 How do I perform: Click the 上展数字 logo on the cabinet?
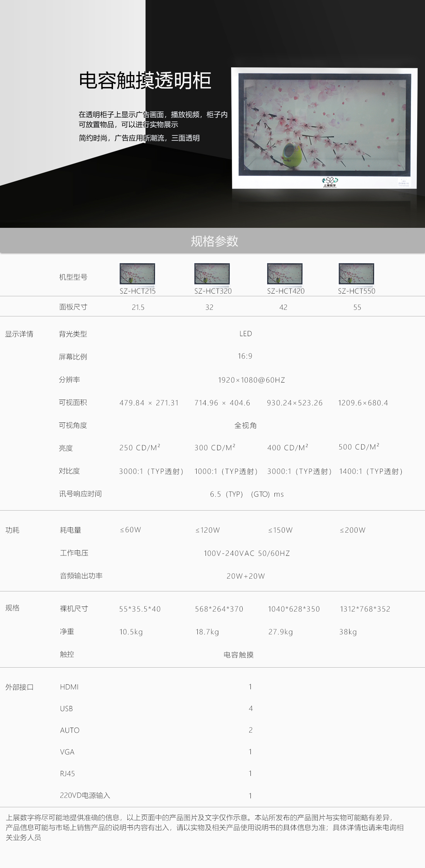[330, 182]
